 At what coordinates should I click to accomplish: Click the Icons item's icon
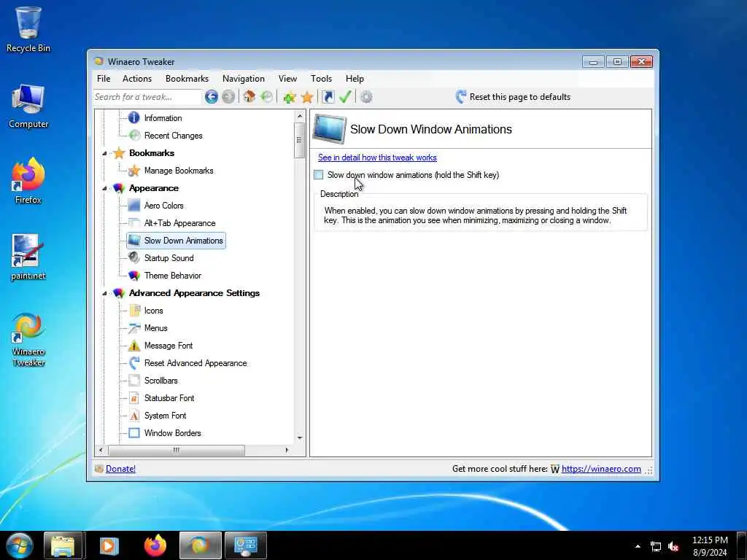point(134,311)
